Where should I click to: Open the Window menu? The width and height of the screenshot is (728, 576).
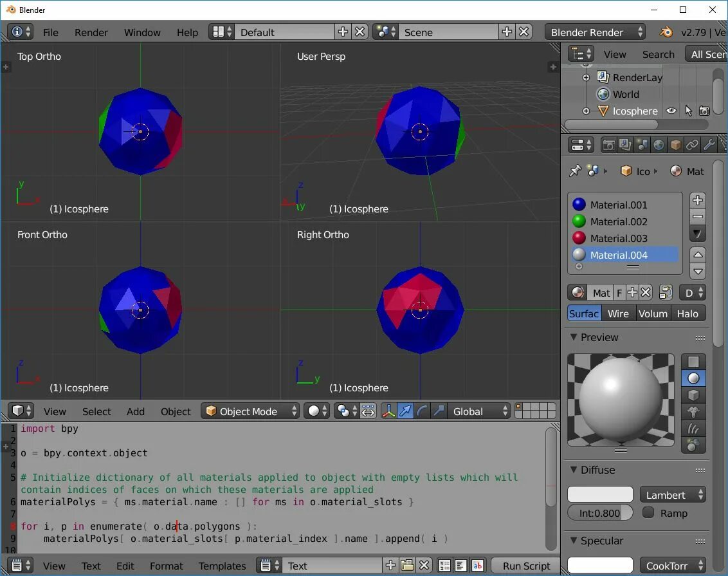(142, 32)
